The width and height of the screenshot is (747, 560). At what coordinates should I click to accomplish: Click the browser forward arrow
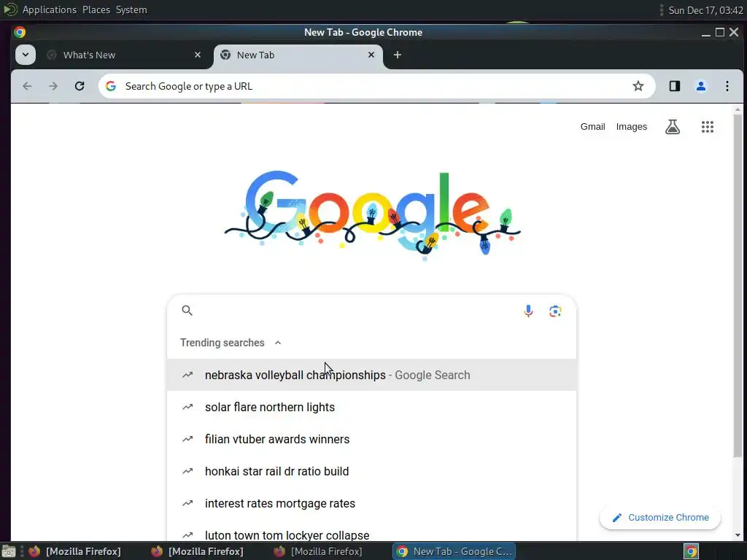click(53, 86)
